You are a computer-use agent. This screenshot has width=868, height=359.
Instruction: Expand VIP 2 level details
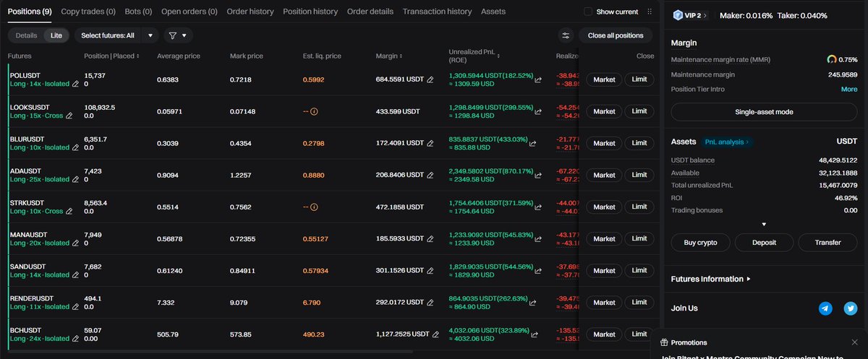[690, 15]
